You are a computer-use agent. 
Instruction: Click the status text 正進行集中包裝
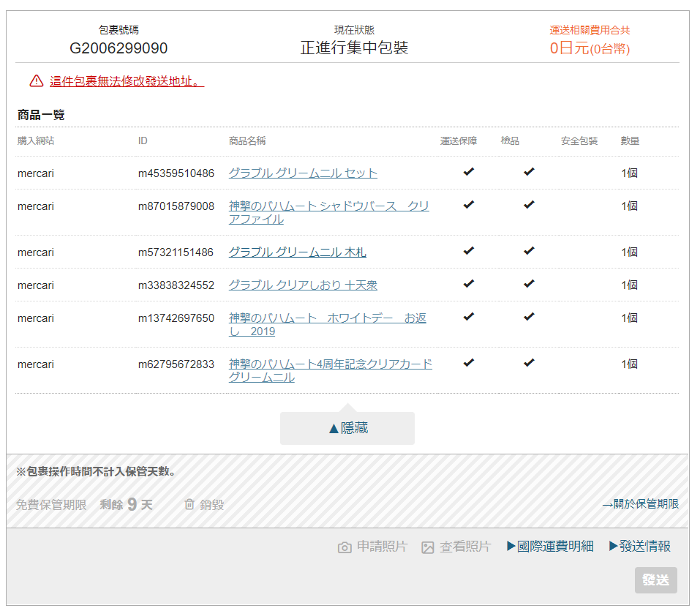pyautogui.click(x=354, y=48)
